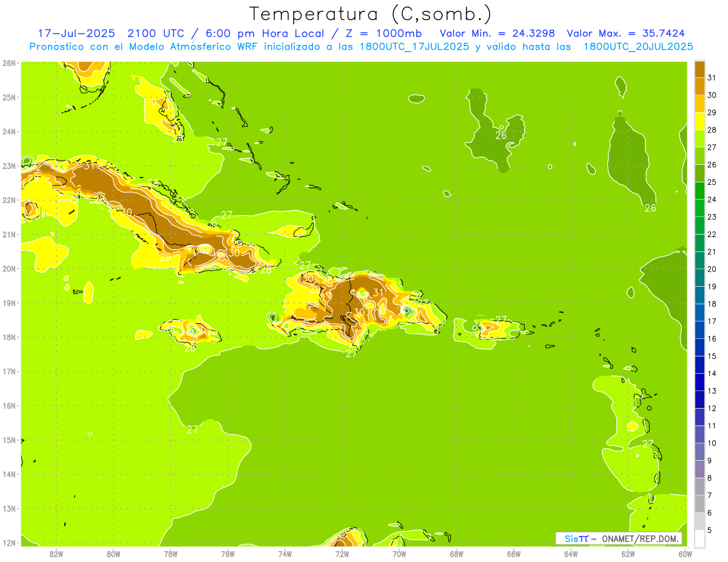Click gray color bar band between 6 and 7
This screenshot has width=728, height=562.
(699, 504)
